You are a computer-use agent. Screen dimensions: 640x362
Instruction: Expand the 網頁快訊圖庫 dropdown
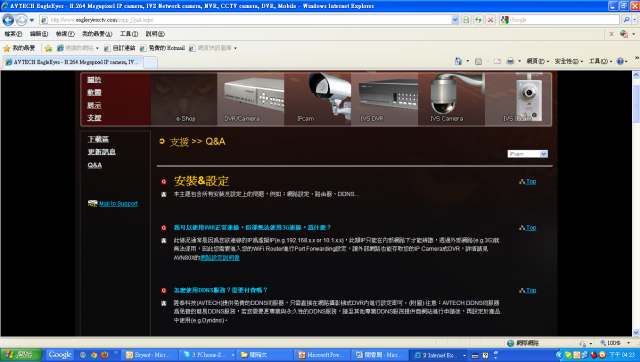click(x=235, y=48)
